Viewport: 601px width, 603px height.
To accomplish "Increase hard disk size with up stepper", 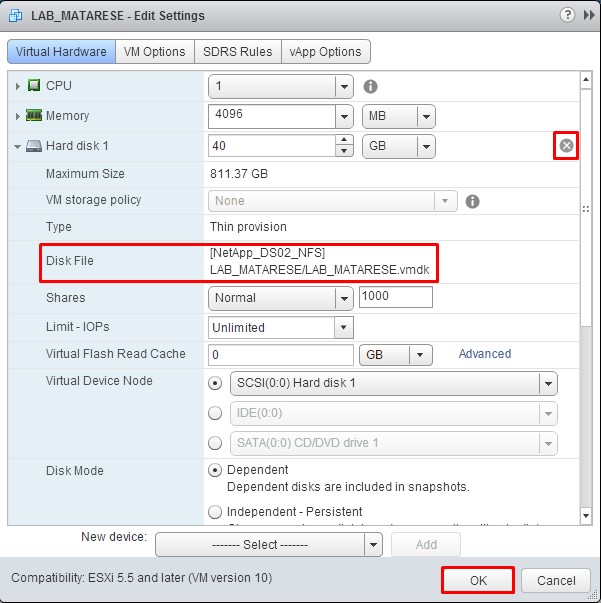I will click(x=345, y=140).
